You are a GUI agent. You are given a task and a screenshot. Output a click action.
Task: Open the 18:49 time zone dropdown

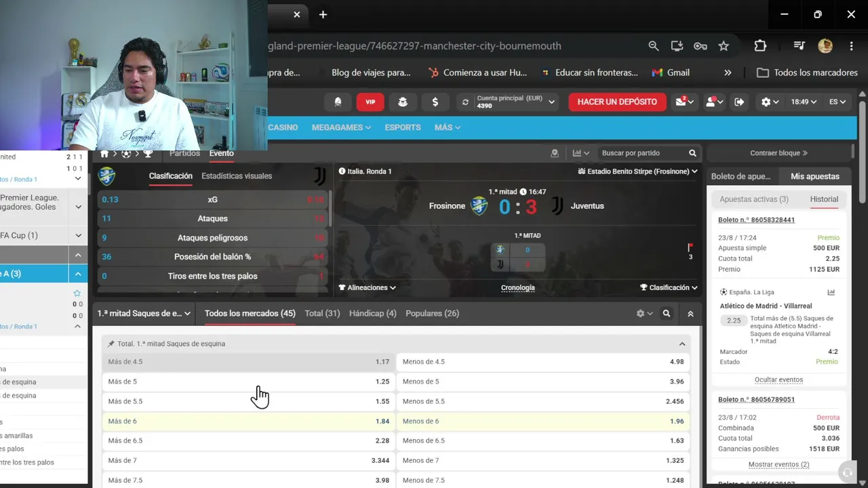click(804, 102)
